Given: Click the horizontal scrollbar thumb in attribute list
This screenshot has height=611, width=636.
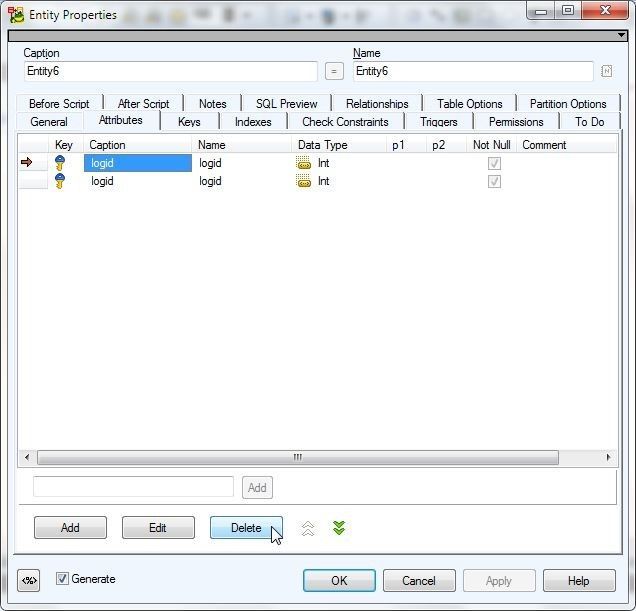Looking at the screenshot, I should coord(298,457).
